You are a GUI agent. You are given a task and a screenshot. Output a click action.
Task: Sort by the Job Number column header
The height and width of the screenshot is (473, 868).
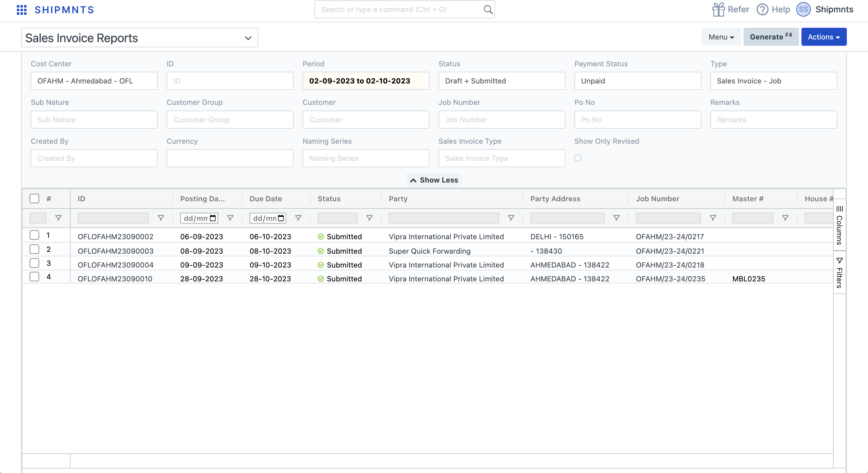tap(657, 199)
